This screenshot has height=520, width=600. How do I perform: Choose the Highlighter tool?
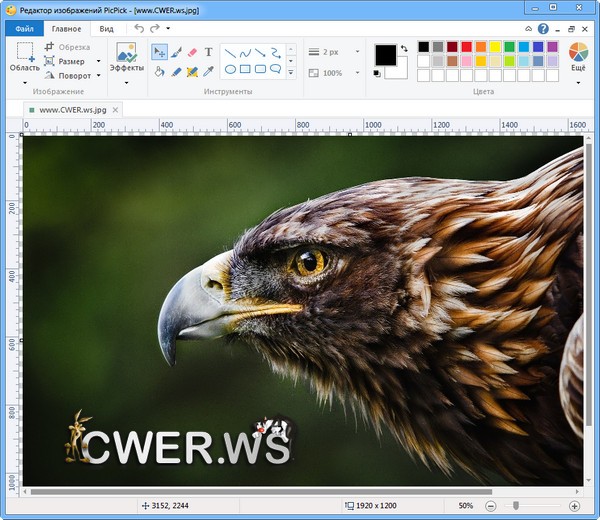point(192,71)
